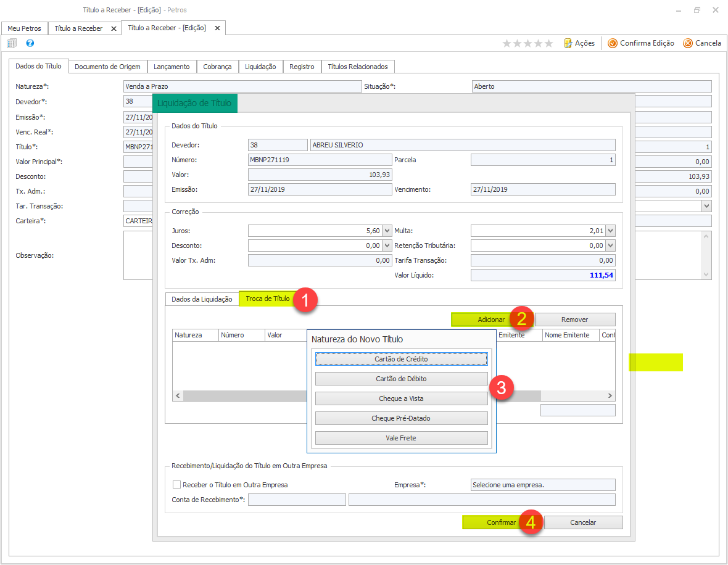Image resolution: width=728 pixels, height=565 pixels.
Task: Choose Cheque Pré-Datado option
Action: [401, 418]
